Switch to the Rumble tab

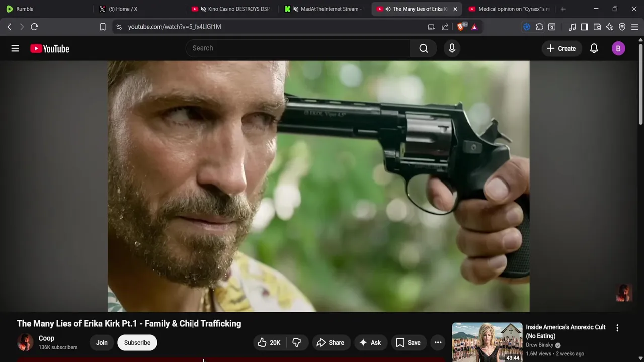[x=47, y=9]
